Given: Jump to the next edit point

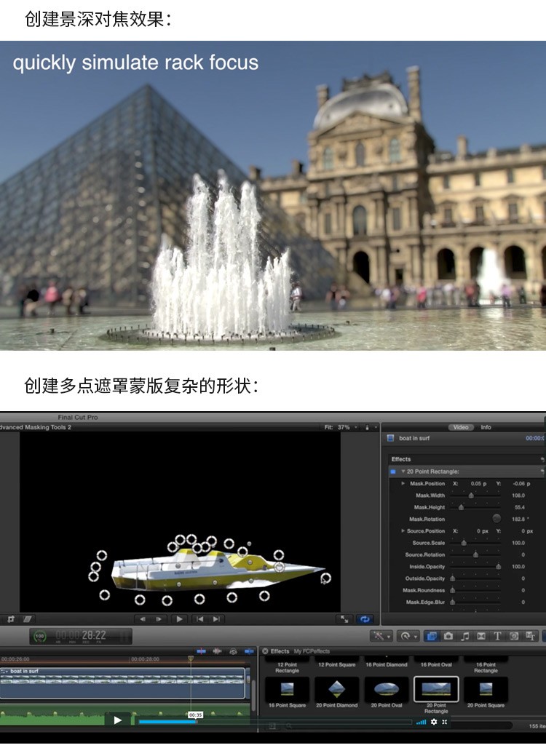Looking at the screenshot, I should click(x=217, y=619).
